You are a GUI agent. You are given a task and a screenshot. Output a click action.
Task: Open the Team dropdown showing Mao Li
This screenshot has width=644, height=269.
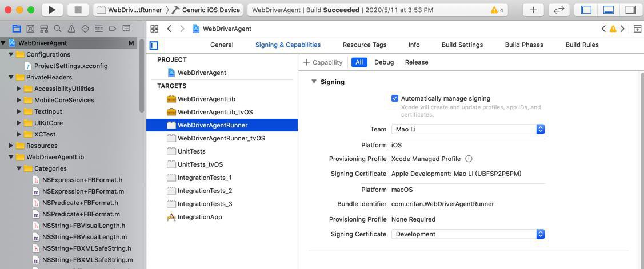468,130
